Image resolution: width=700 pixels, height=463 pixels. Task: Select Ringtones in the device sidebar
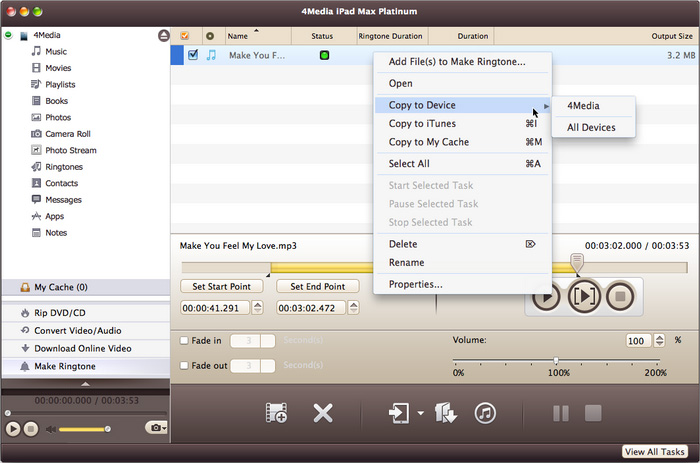[x=64, y=167]
